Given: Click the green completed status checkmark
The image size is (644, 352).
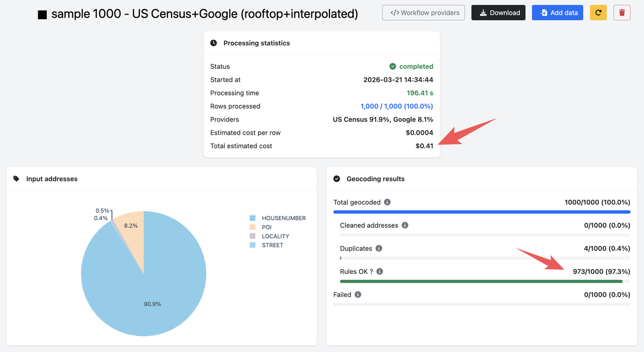Looking at the screenshot, I should (x=392, y=66).
